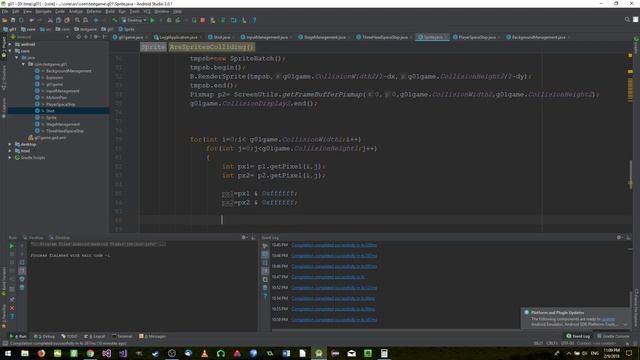Click the Help question mark toolbar icon

point(254,20)
